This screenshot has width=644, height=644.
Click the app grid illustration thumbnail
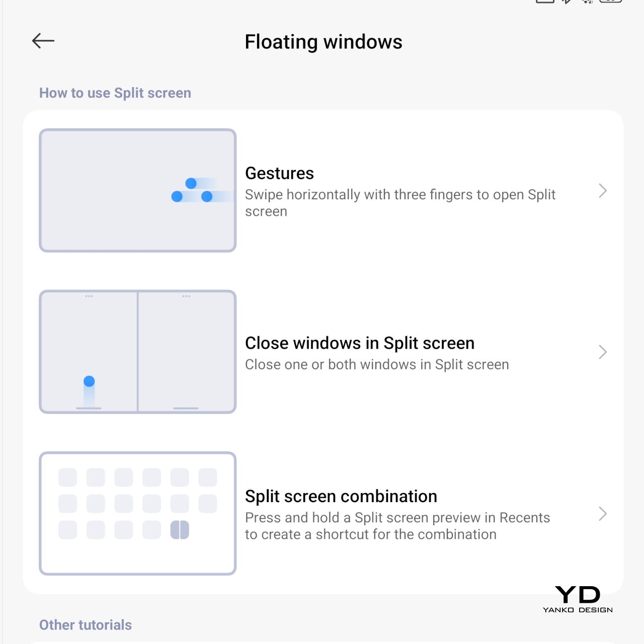[137, 513]
